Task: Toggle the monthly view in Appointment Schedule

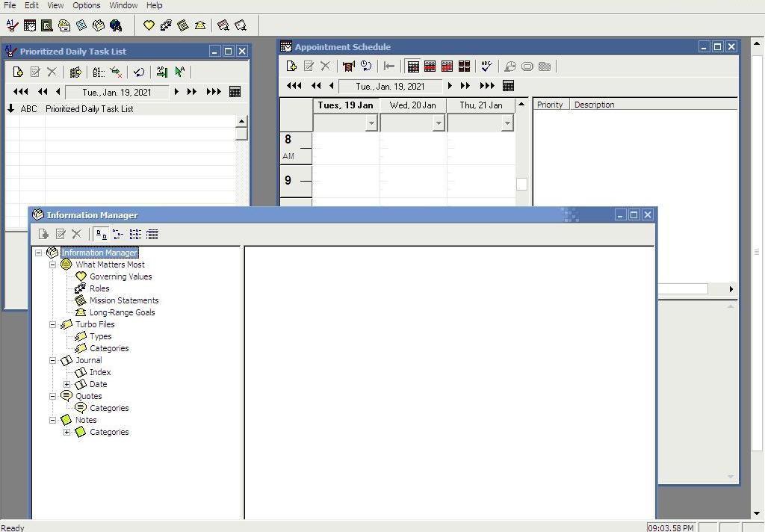Action: coord(447,66)
